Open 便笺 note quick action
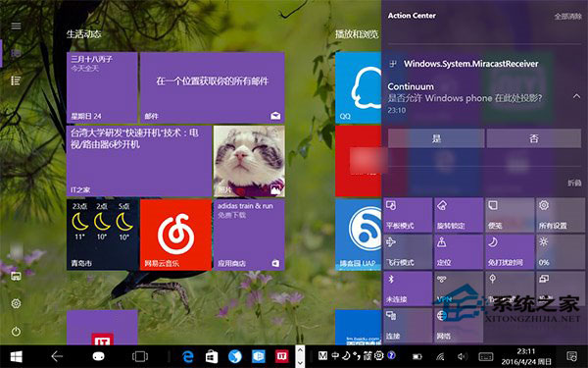The image size is (588, 368). coord(510,215)
